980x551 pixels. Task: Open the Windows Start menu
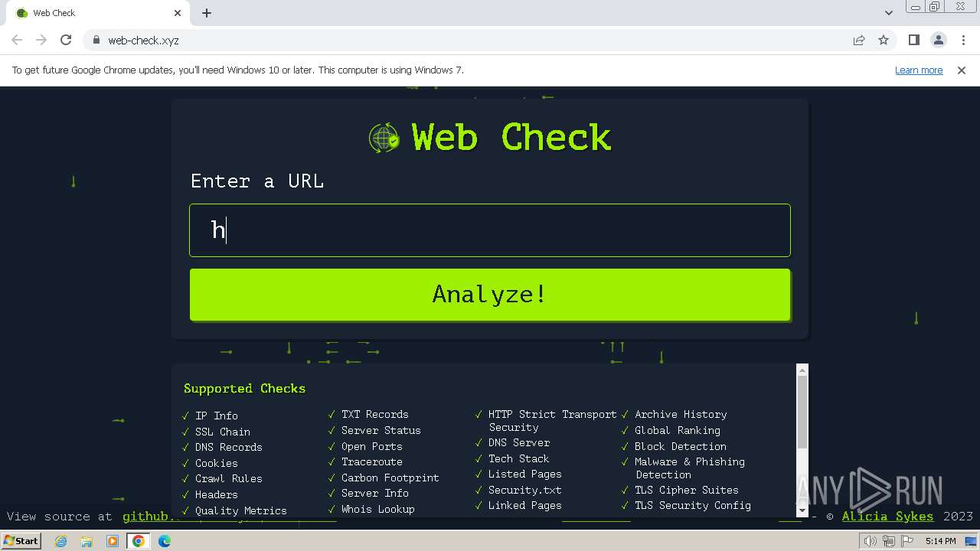21,540
